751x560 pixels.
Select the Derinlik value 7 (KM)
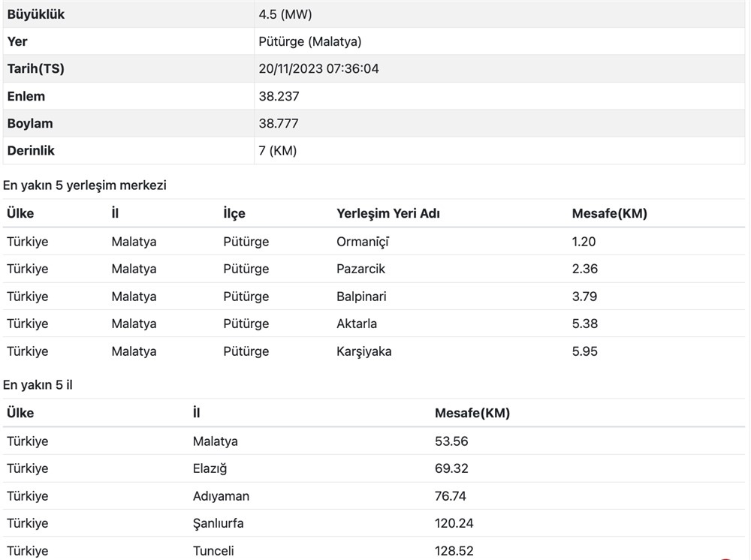pyautogui.click(x=277, y=151)
